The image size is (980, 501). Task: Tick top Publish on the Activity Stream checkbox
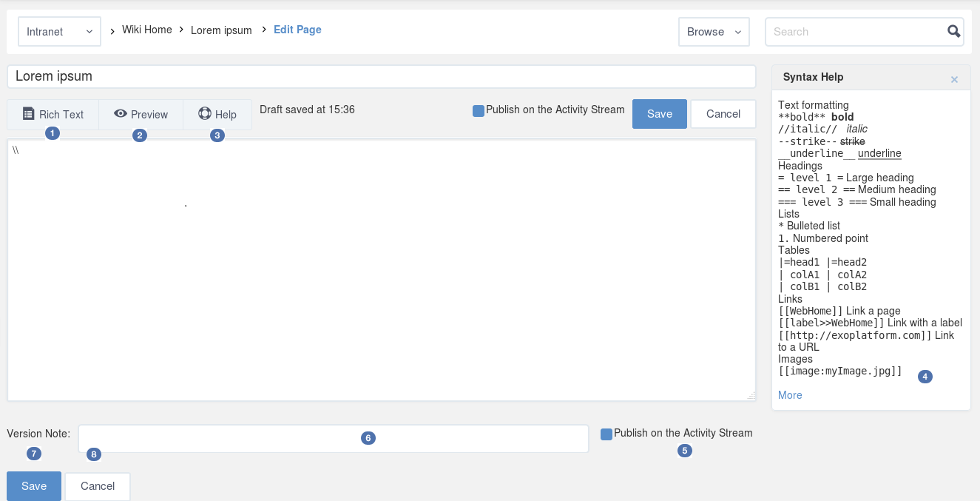click(479, 110)
